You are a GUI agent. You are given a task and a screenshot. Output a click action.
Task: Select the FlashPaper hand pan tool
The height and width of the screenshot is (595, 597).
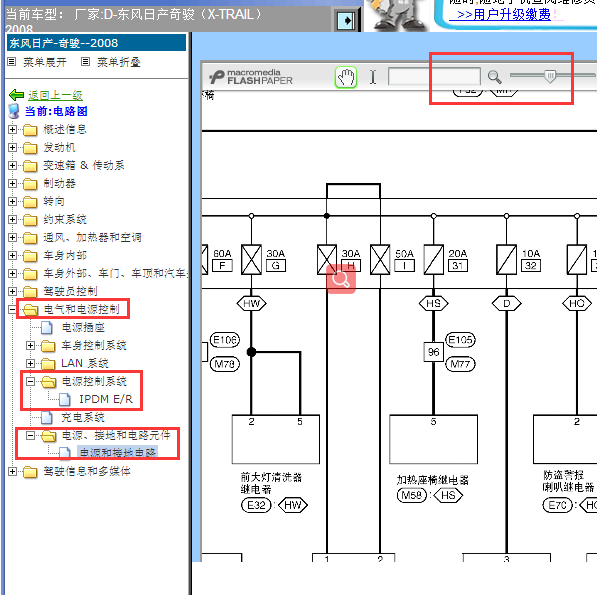pyautogui.click(x=346, y=77)
